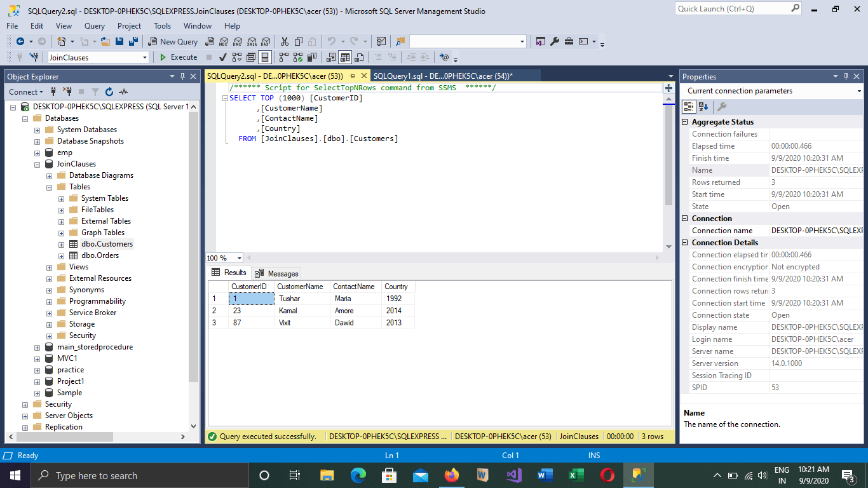Viewport: 868px width, 488px height.
Task: Pin the Object Explorer panel
Action: 184,76
